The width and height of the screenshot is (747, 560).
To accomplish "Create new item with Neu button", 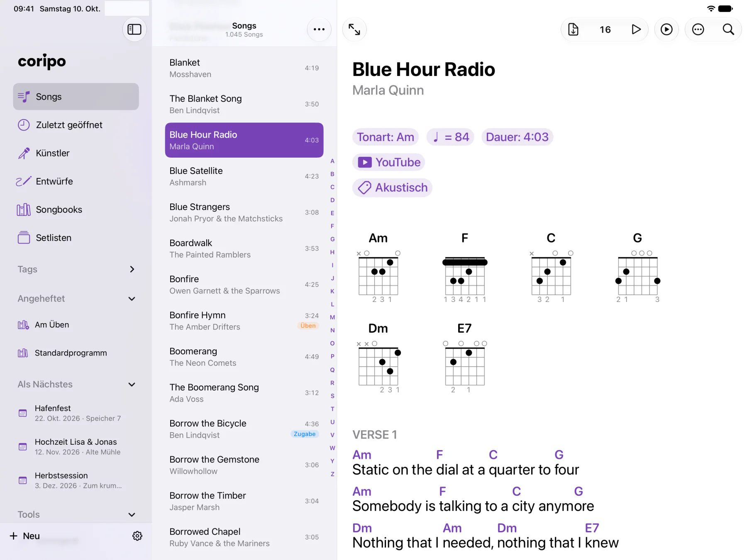I will point(25,536).
